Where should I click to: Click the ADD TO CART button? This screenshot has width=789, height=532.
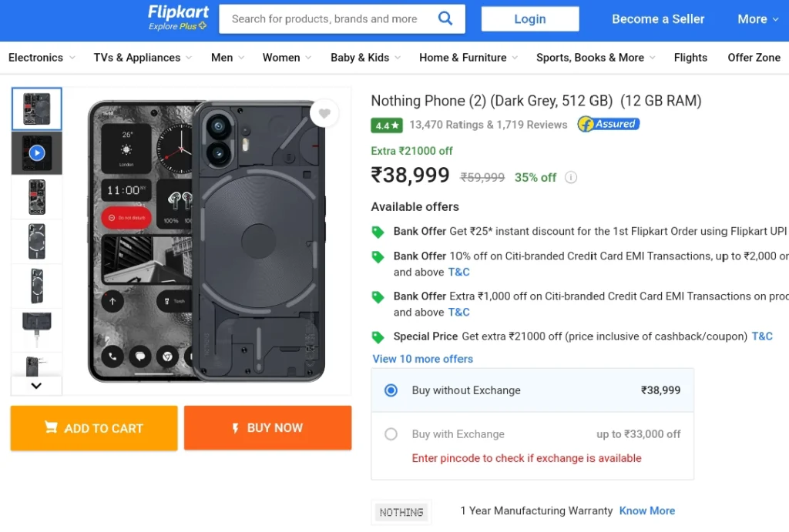94,428
